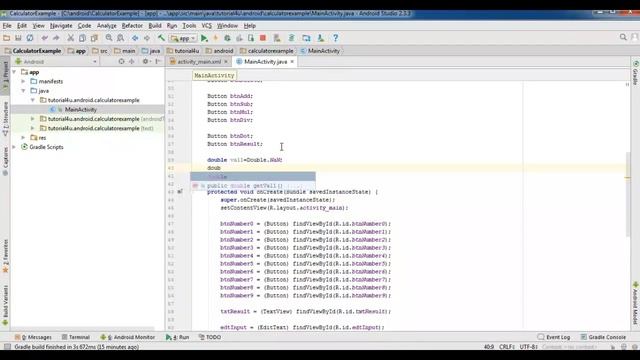640x360 pixels.
Task: Toggle the Structure side panel tab
Action: pos(5,118)
